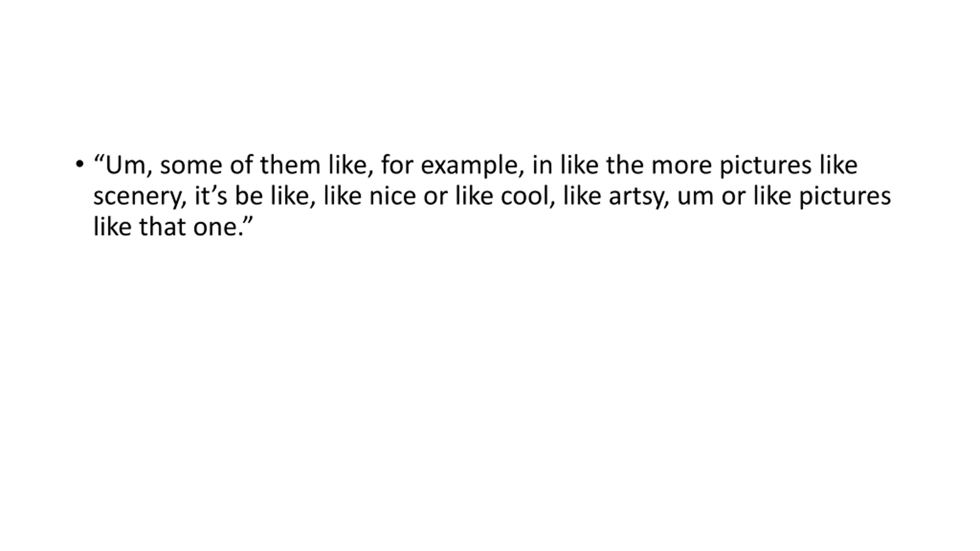
Task: Click the word "them" on the first line
Action: pyautogui.click(x=290, y=165)
